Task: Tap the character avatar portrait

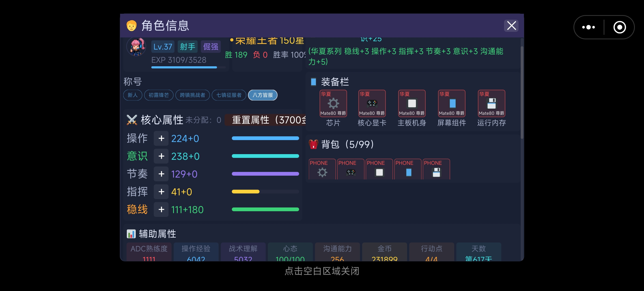Action: click(x=136, y=47)
